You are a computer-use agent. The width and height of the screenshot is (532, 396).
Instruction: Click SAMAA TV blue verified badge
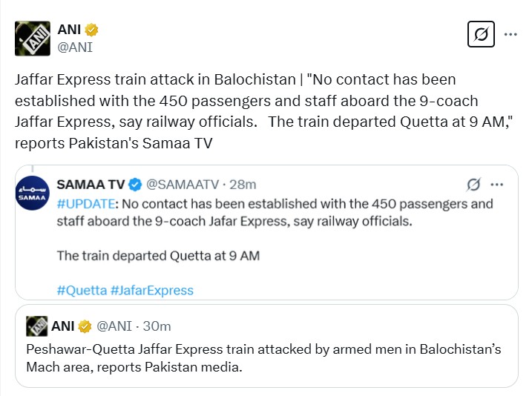click(x=136, y=184)
